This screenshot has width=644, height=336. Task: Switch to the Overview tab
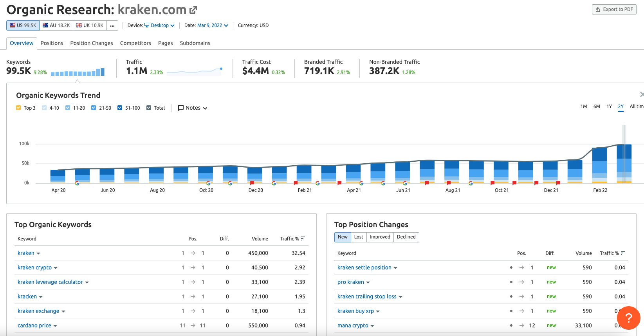22,43
